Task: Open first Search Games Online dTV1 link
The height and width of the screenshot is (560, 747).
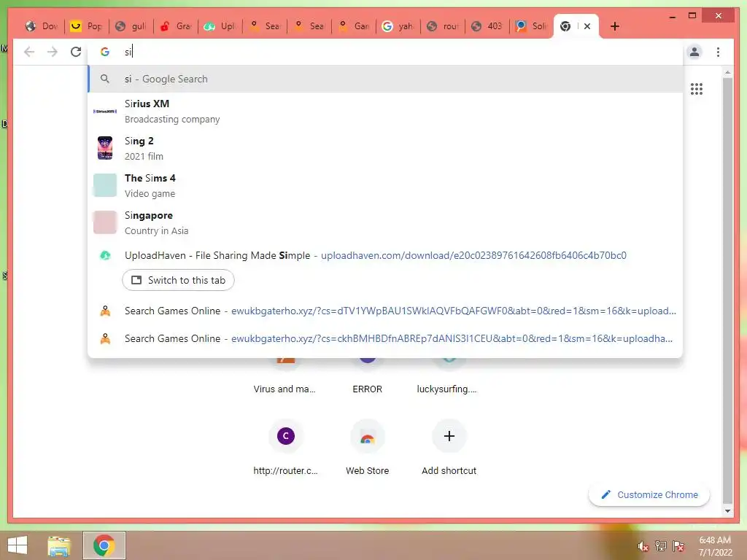Action: [x=385, y=311]
